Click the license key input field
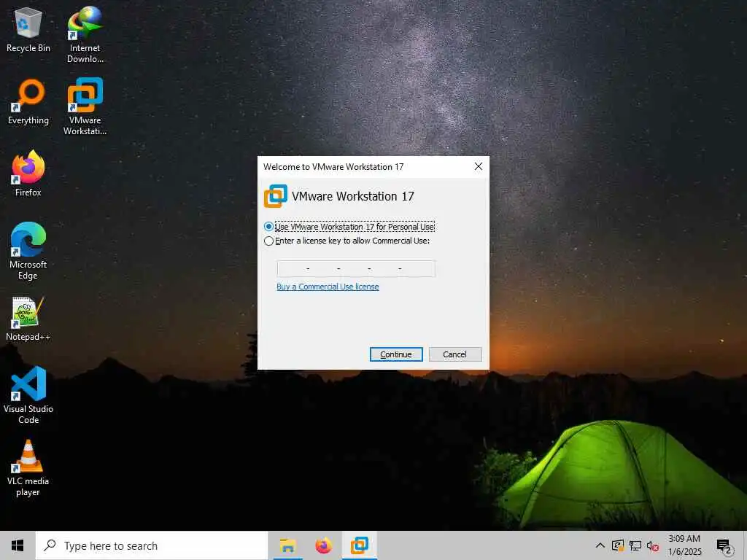 356,268
